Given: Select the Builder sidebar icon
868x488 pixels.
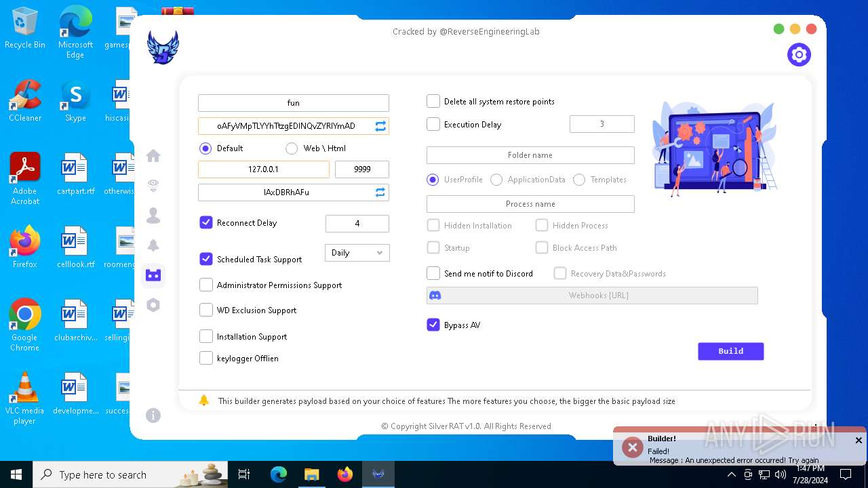Looking at the screenshot, I should [x=153, y=275].
